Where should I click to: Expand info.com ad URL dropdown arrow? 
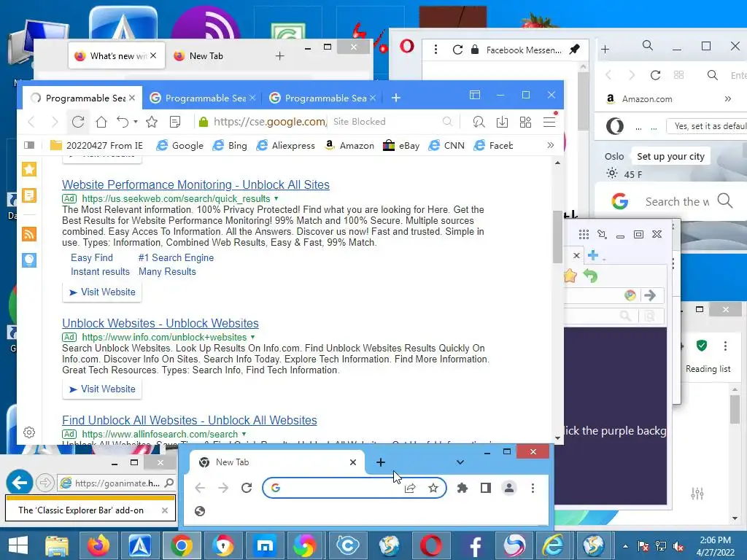click(253, 337)
